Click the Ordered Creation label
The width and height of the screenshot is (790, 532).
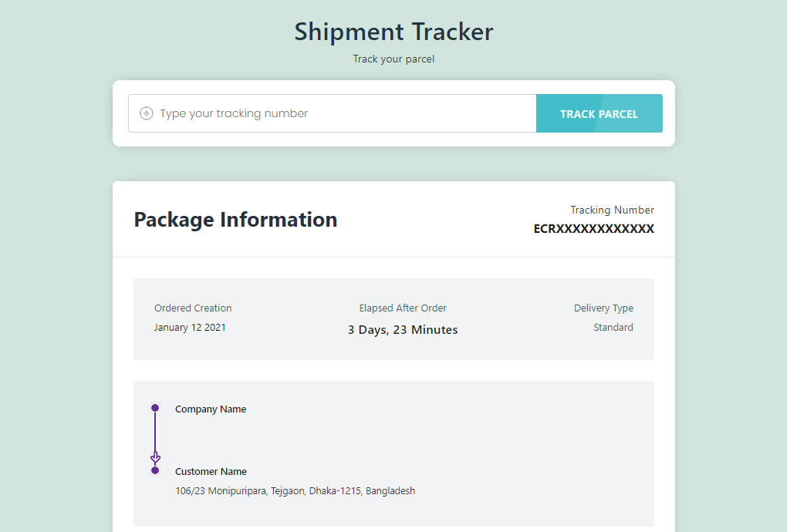pos(193,308)
